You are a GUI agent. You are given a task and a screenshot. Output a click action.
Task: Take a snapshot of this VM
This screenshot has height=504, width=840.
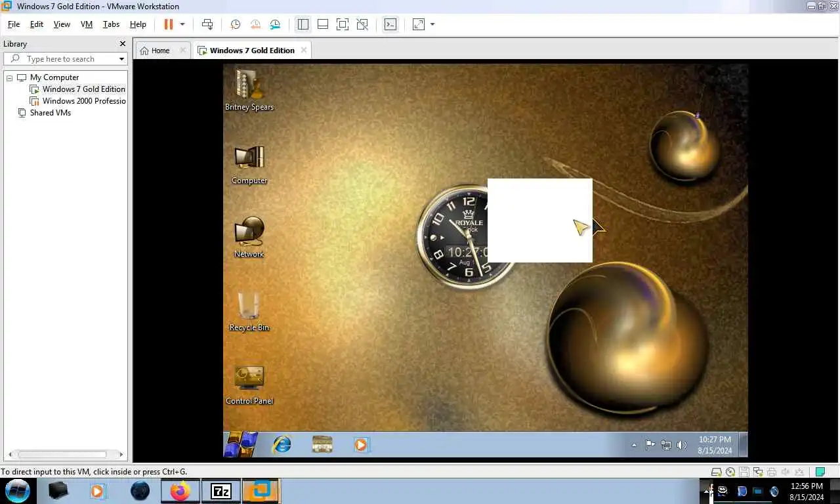click(236, 24)
